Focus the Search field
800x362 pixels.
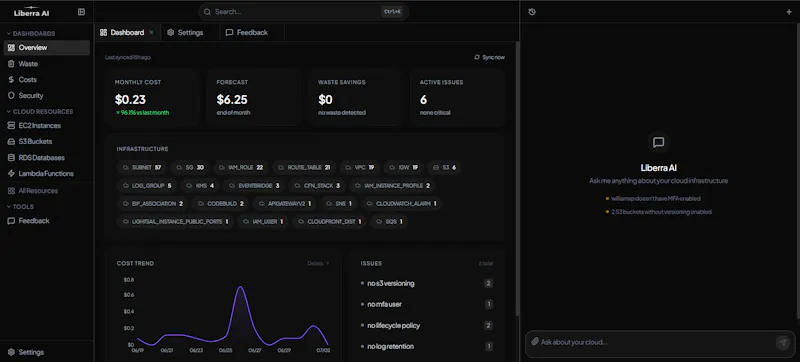click(303, 12)
